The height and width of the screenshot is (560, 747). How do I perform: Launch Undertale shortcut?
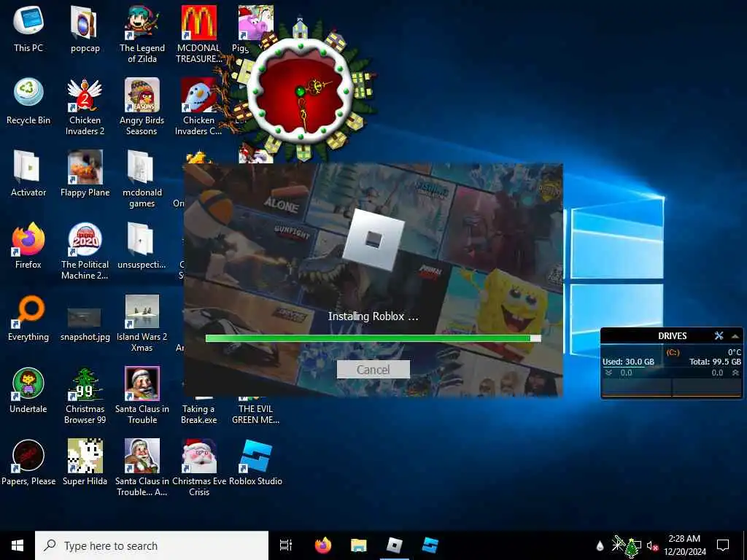tap(28, 391)
